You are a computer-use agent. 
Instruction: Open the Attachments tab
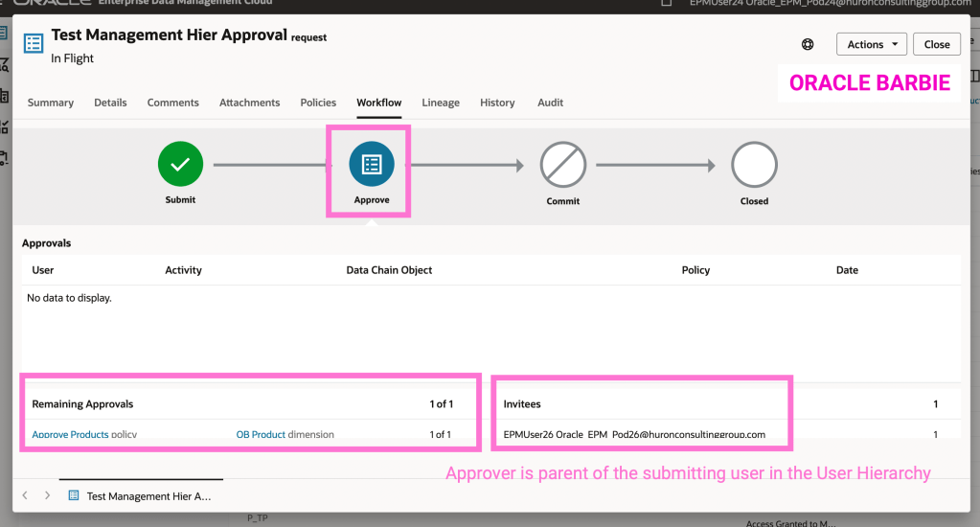250,103
